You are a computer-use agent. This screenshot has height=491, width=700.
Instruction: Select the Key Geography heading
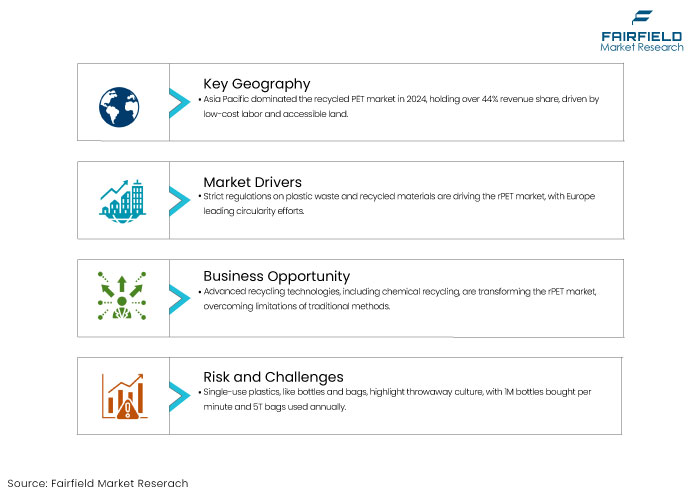pyautogui.click(x=257, y=84)
